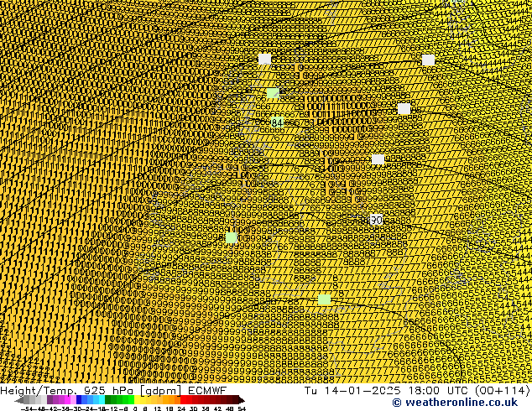532x411 pixels.
Task: Click the contour label 84 on the map
Action: [277, 122]
